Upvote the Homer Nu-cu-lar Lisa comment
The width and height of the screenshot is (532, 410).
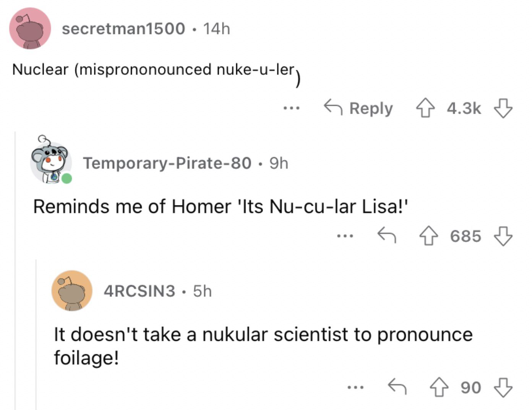428,236
